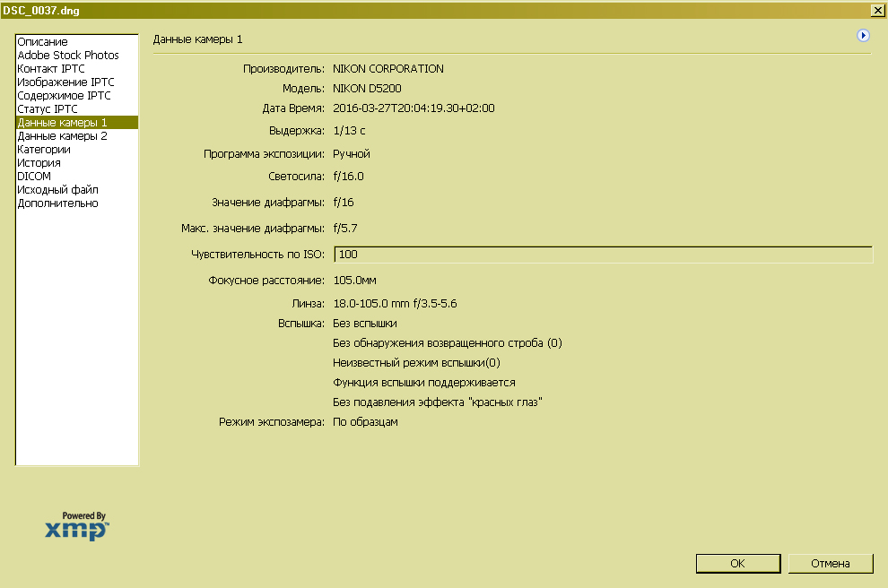
Task: Click the lens value 18.0-105.0 mm f/3.5-5.6
Action: coord(396,304)
